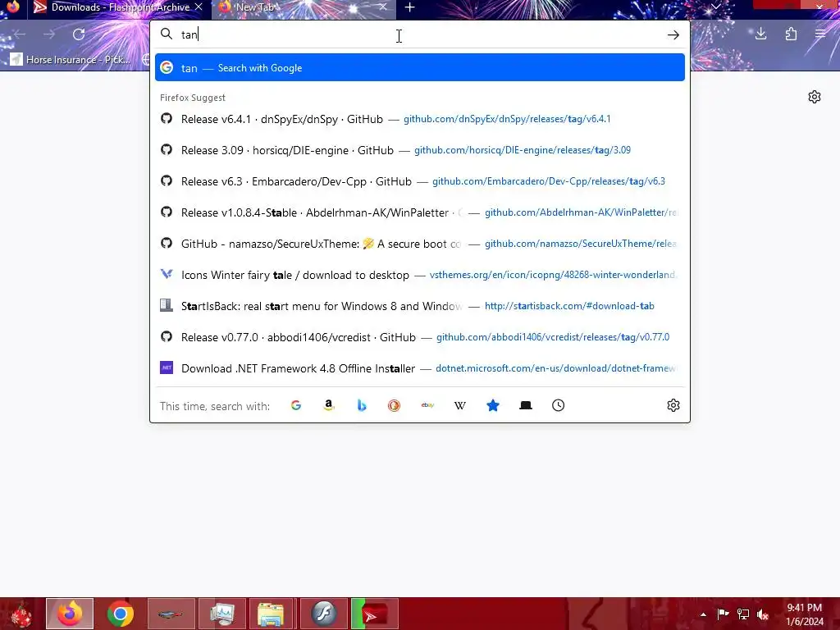Screen dimensions: 840x630
Task: Open Firefox from the taskbar
Action: (70, 614)
